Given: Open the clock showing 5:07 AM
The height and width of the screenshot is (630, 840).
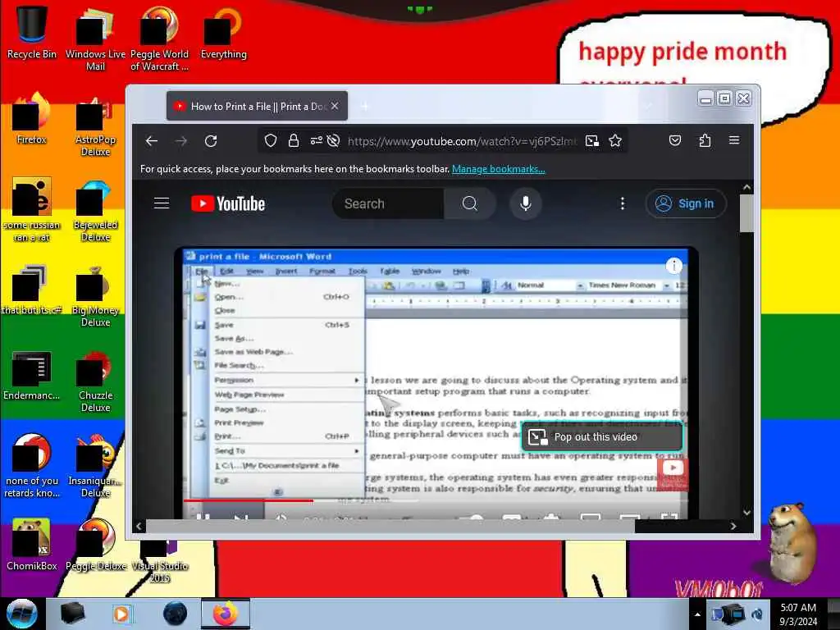Looking at the screenshot, I should (x=798, y=614).
